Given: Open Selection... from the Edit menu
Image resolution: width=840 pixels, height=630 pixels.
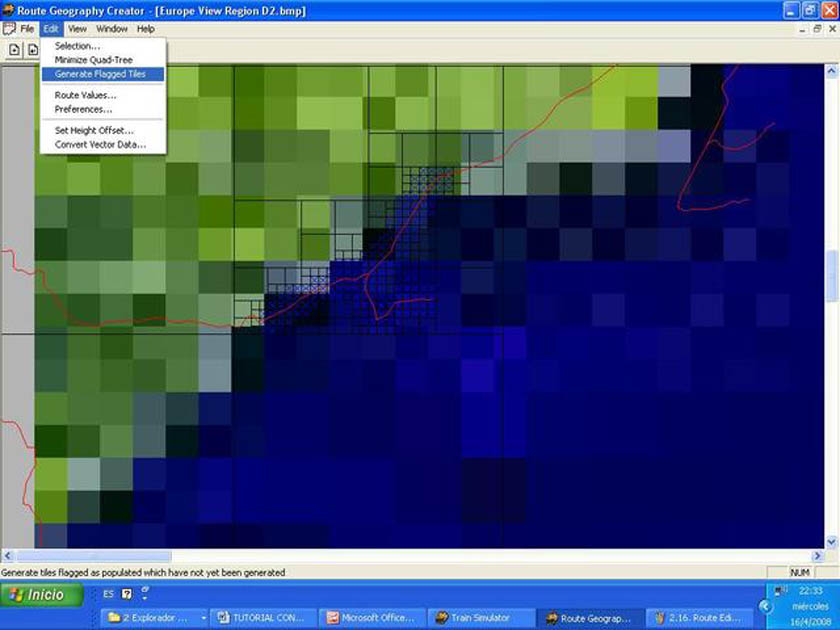Looking at the screenshot, I should [x=77, y=46].
